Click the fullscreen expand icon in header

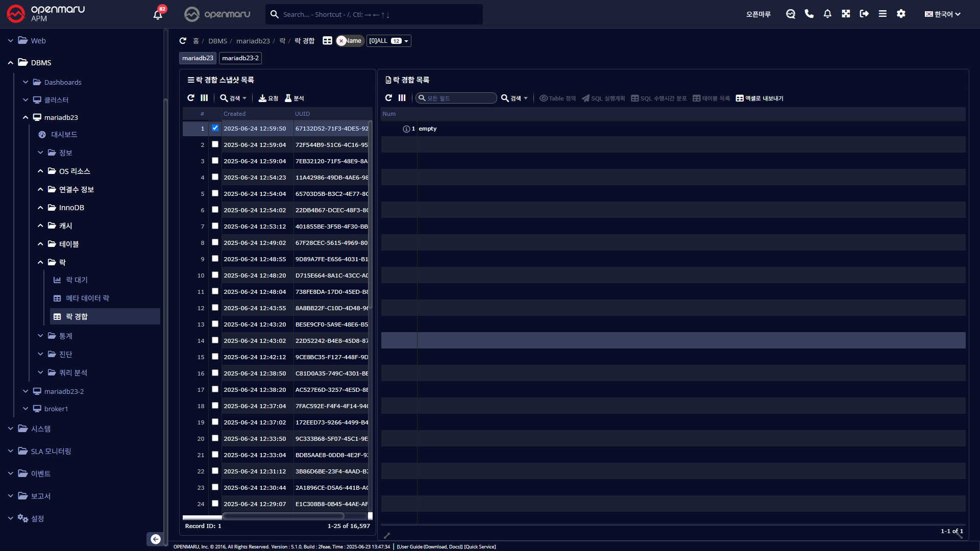click(846, 14)
